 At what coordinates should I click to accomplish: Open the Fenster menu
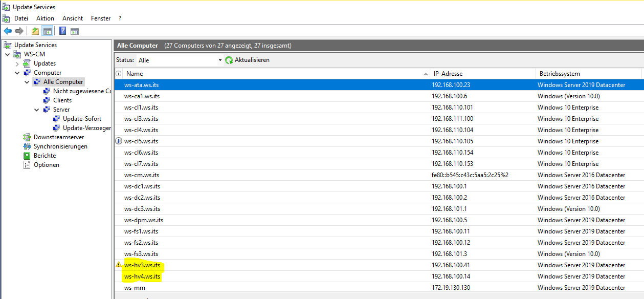pos(101,18)
